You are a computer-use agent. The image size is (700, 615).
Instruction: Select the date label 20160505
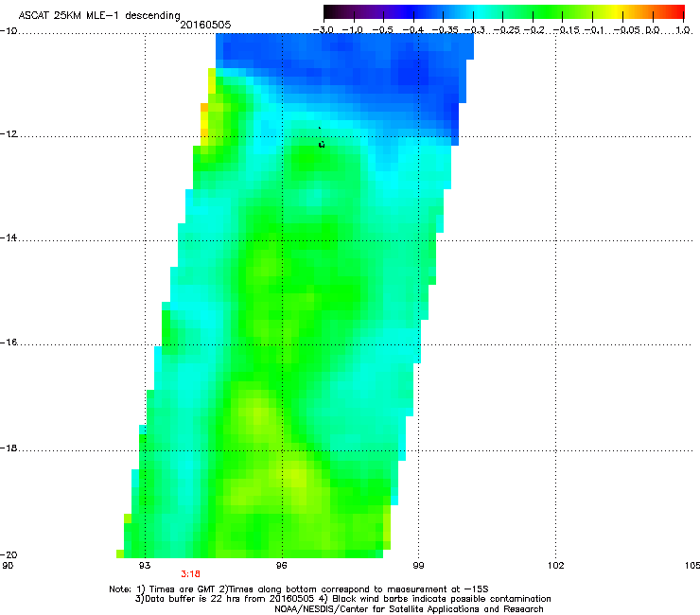(205, 25)
